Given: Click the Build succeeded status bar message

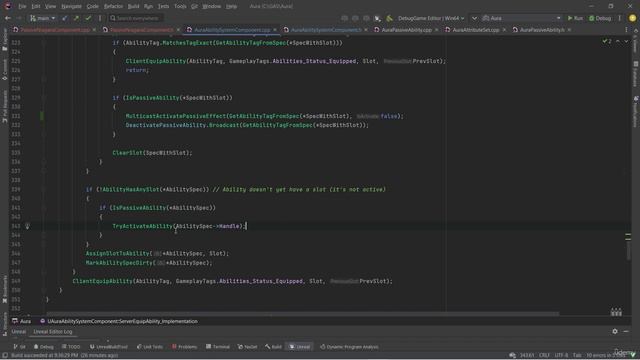Looking at the screenshot, I should (64, 356).
